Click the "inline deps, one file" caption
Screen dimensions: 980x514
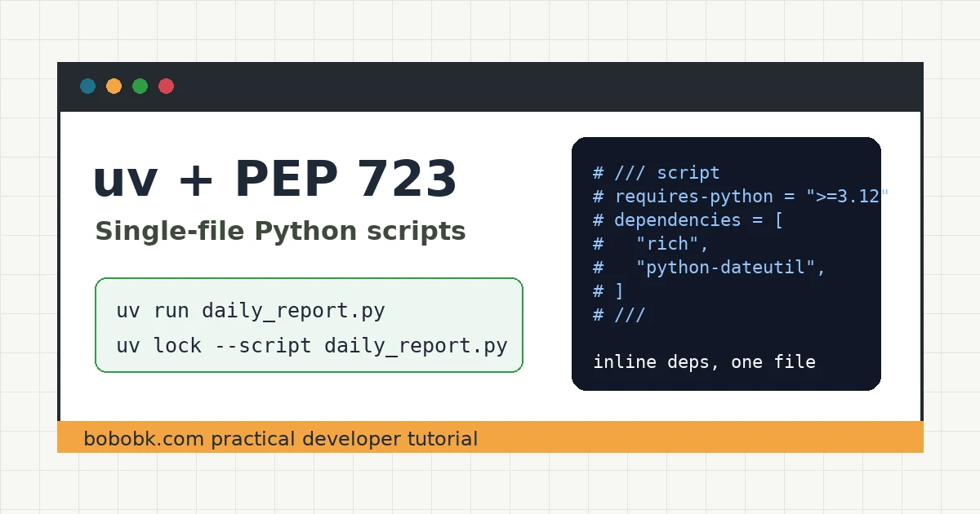tap(704, 362)
